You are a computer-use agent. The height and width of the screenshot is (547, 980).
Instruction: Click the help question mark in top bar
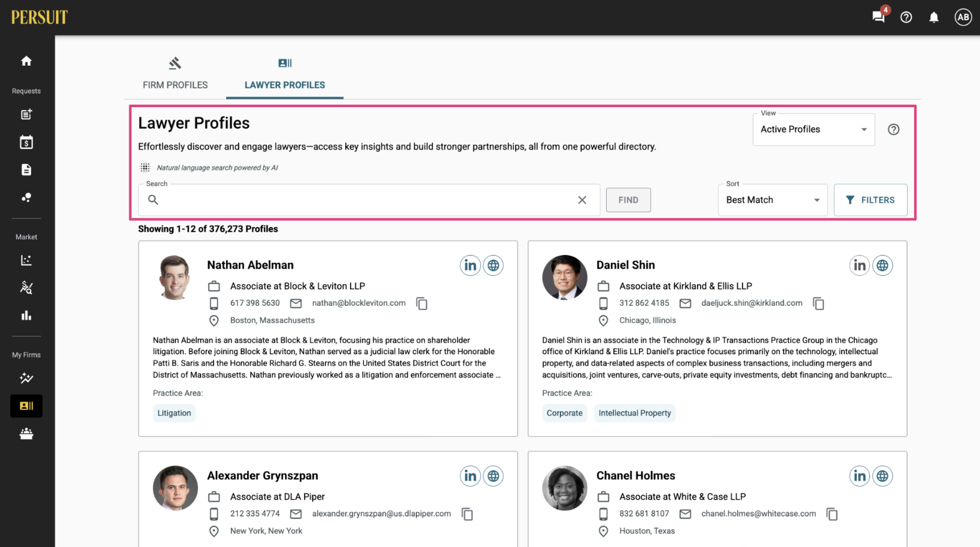[x=906, y=17]
